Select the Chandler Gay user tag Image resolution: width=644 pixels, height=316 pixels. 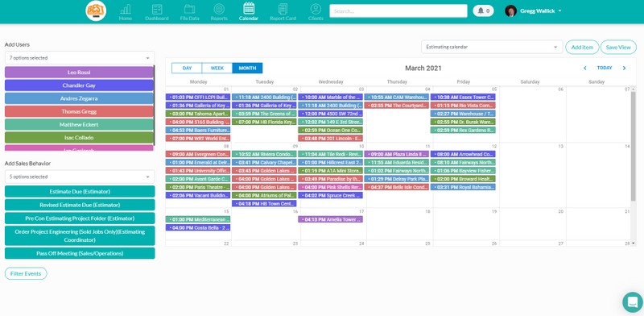[79, 85]
